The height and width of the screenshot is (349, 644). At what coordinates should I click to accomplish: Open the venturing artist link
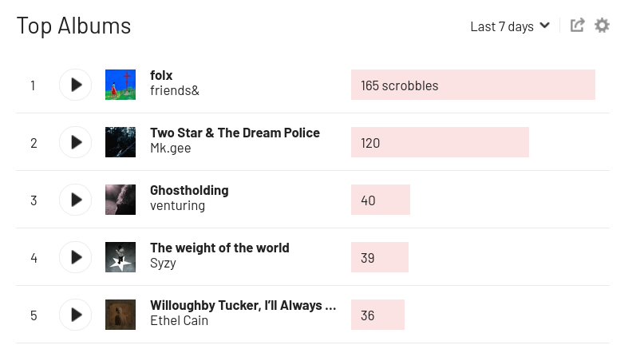[177, 206]
